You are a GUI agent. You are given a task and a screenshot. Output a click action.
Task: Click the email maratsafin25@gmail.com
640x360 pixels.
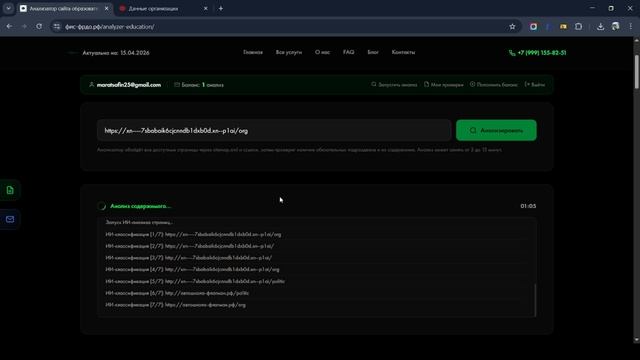tap(129, 85)
